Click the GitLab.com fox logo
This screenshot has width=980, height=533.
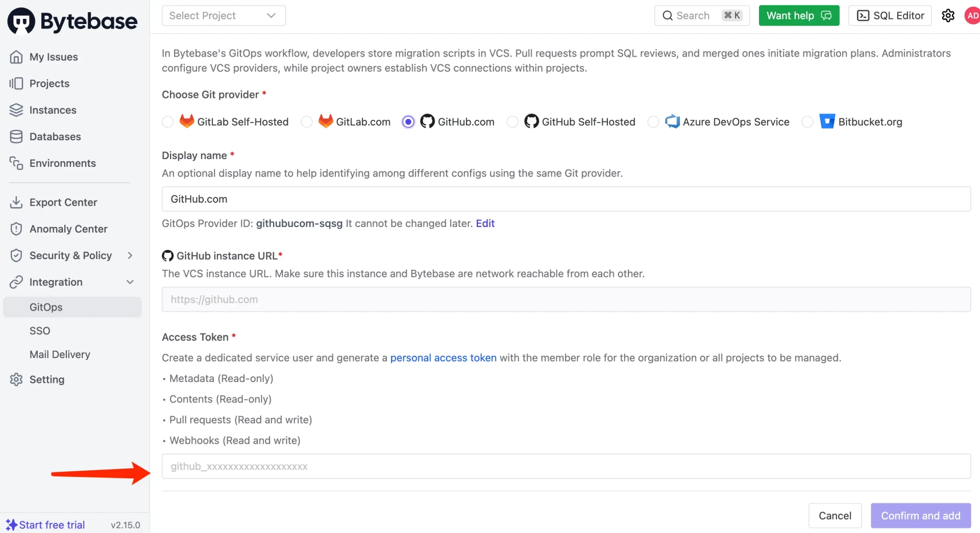(326, 121)
